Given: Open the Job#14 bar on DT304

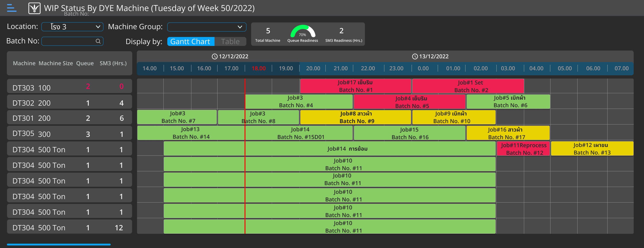Looking at the screenshot, I should (330, 149).
